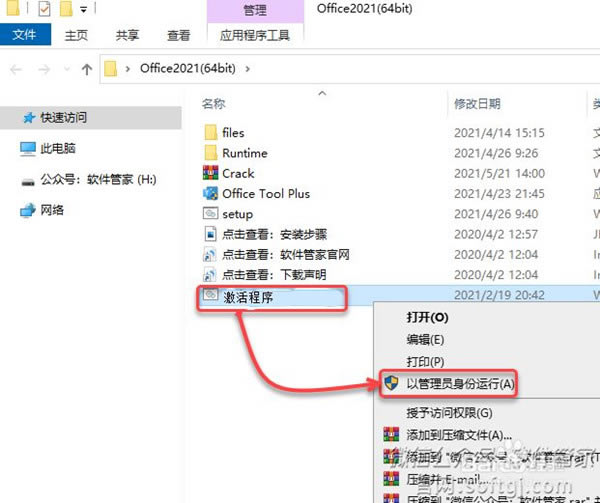Choose 授予访问权限(G) from context menu

[449, 413]
